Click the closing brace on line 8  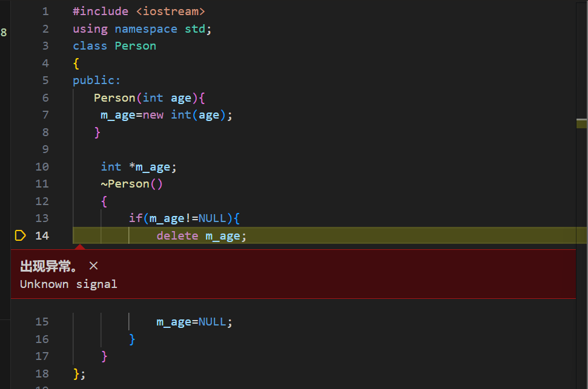point(97,132)
